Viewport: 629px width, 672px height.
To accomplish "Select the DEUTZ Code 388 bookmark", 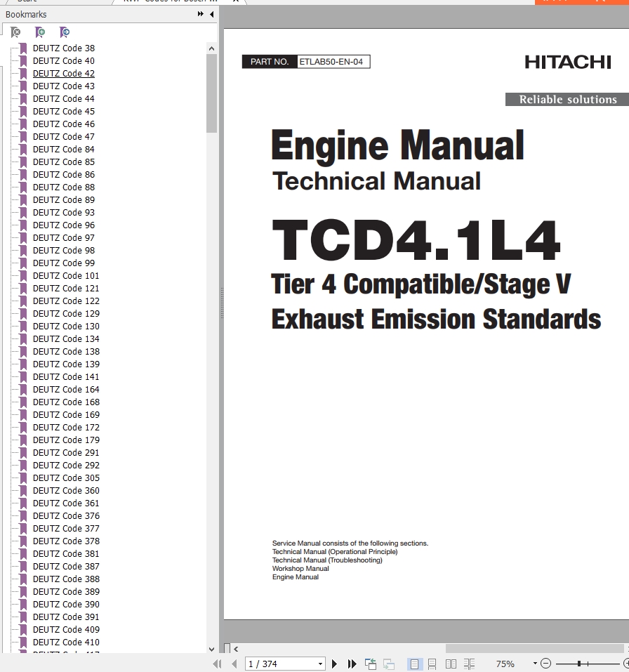I will pyautogui.click(x=66, y=579).
